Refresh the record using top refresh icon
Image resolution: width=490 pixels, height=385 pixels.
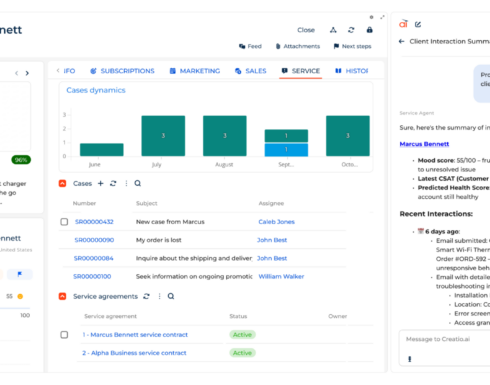coord(351,30)
